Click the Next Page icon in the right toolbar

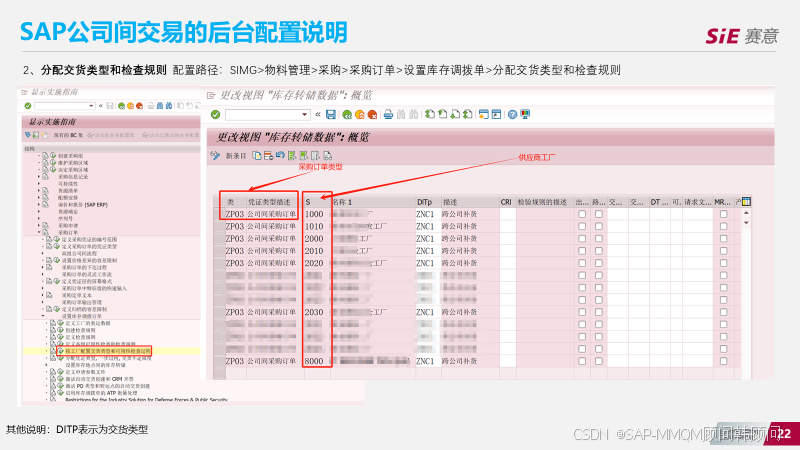click(x=455, y=114)
